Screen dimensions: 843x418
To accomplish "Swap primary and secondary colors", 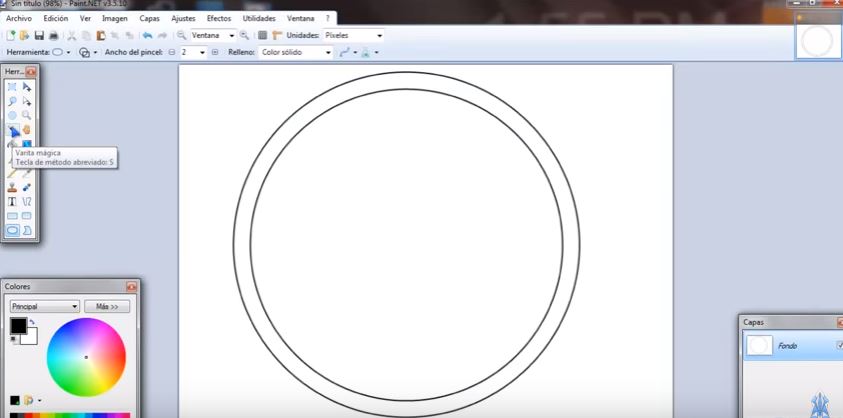I will tap(31, 322).
